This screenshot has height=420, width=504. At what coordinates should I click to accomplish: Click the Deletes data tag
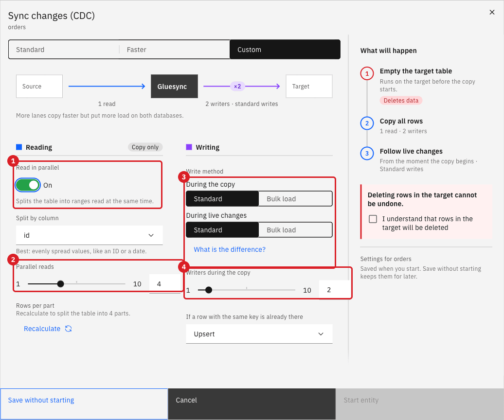(401, 101)
